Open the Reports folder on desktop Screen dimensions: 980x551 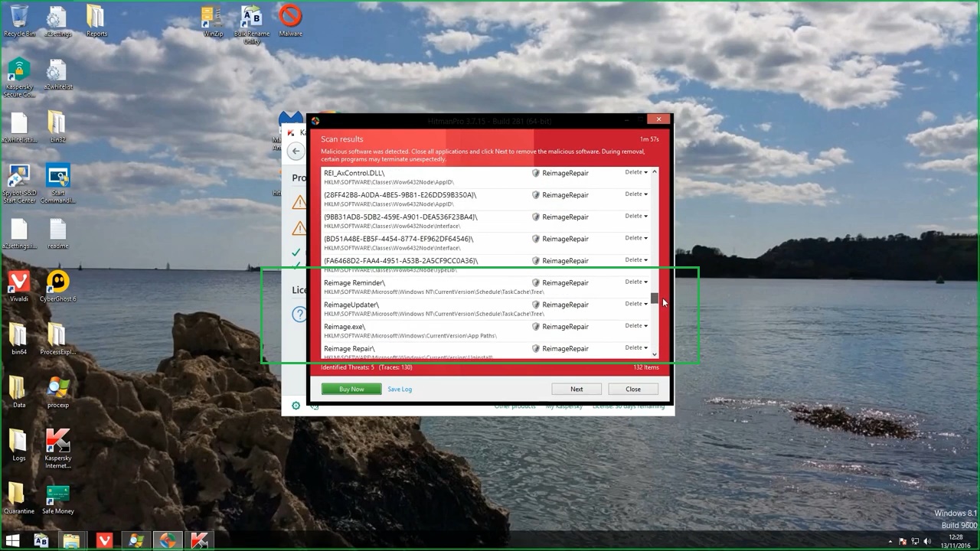[96, 21]
